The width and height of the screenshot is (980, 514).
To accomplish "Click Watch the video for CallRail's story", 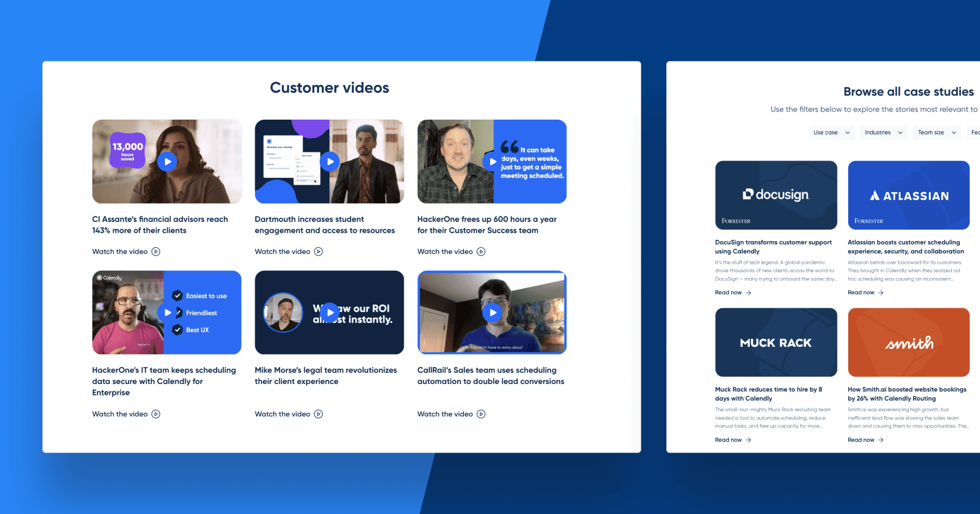I will (446, 414).
